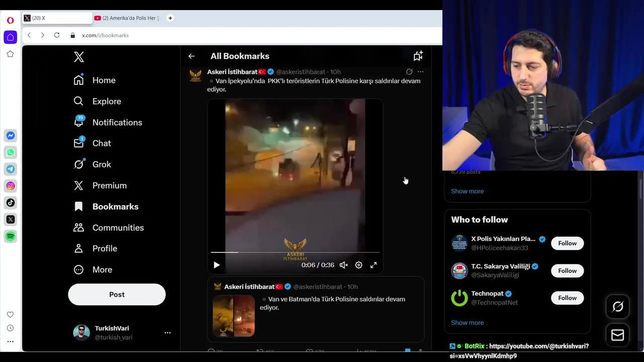644x362 pixels.
Task: Open Opera bookmarks star sidebar icon
Action: pos(10,54)
